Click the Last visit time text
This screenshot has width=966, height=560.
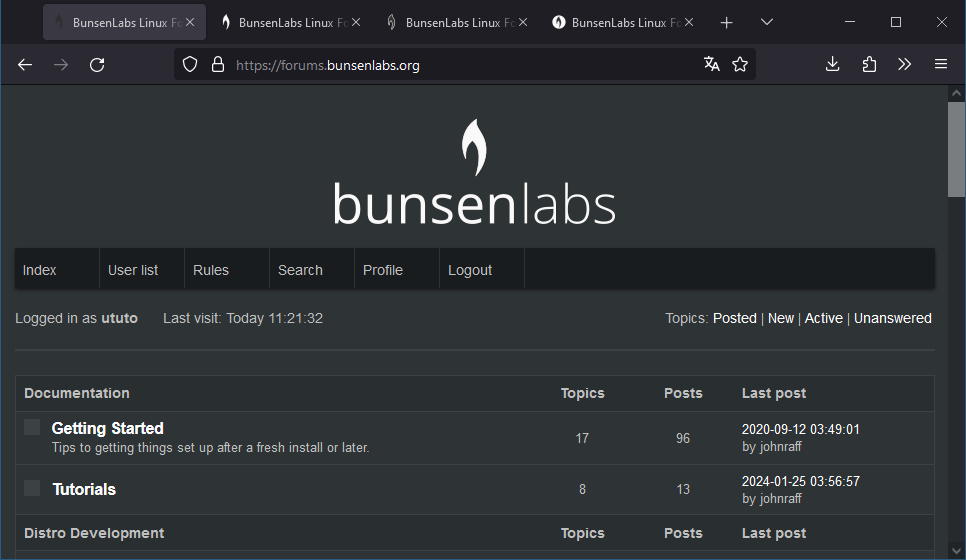click(243, 318)
